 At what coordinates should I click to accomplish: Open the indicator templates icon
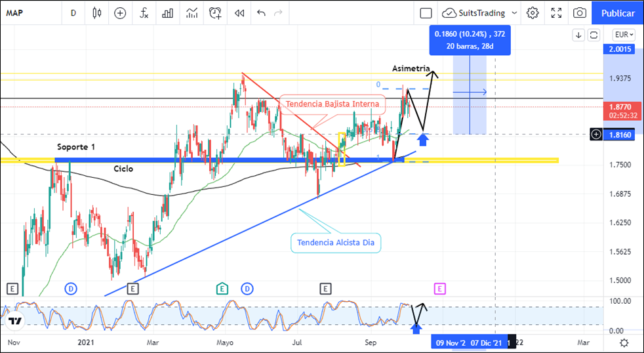tap(191, 12)
